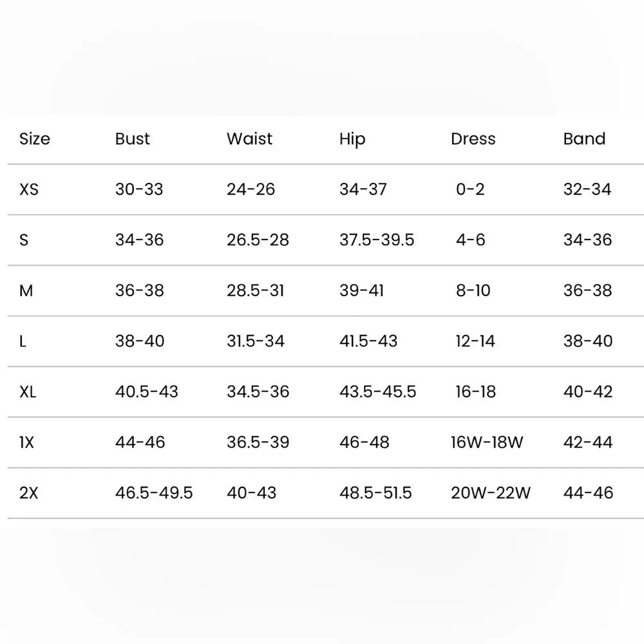
Task: Select the 2X size row label
Action: click(29, 493)
